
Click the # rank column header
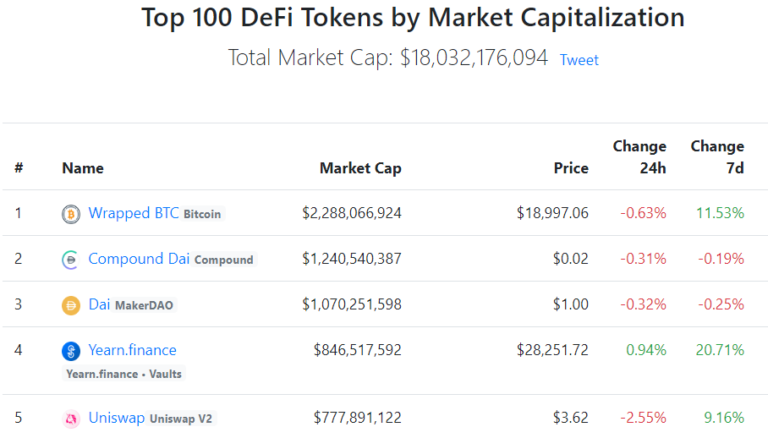18,168
